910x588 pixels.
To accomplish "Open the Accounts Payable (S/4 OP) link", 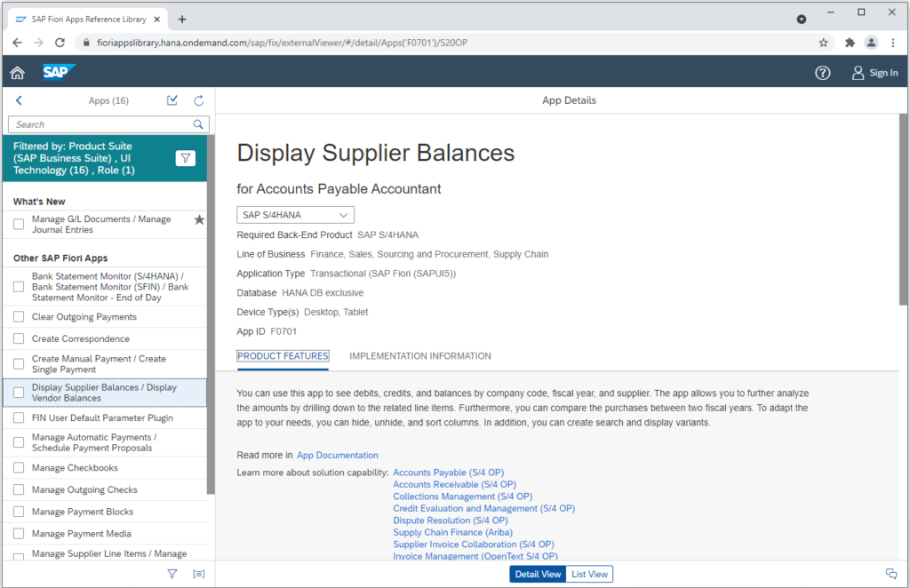I will (448, 473).
